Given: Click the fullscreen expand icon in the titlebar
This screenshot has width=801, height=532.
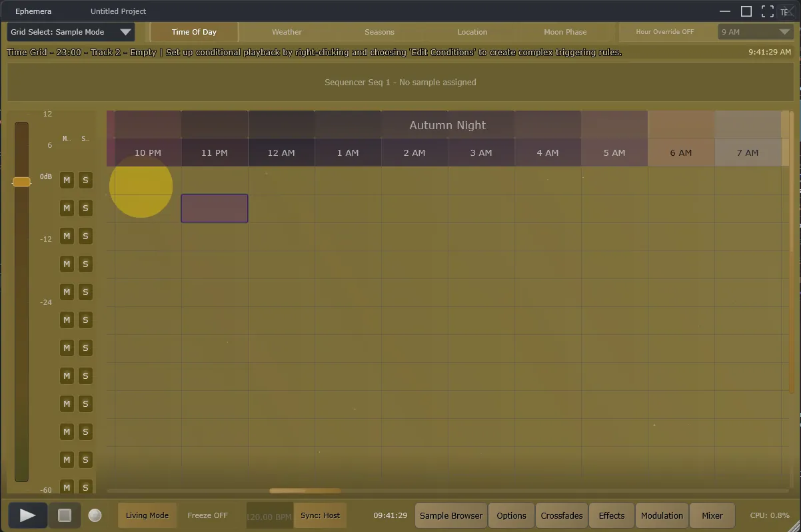Looking at the screenshot, I should [767, 11].
